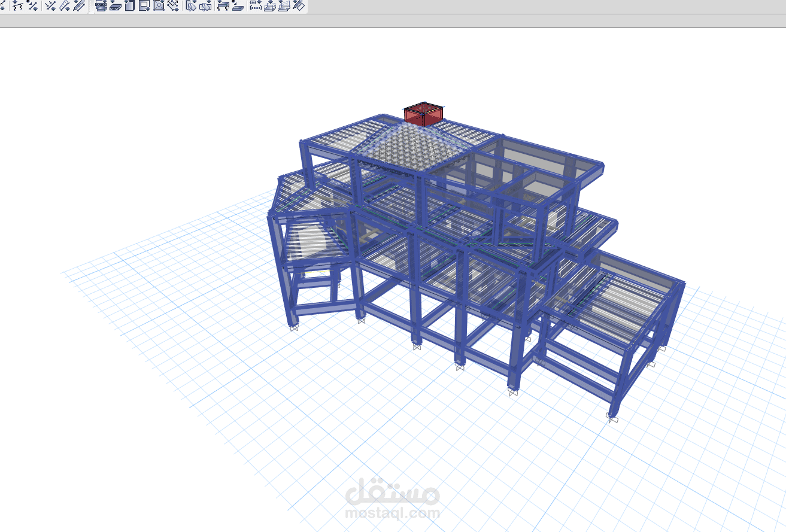Select the red box on the roof

tap(424, 114)
